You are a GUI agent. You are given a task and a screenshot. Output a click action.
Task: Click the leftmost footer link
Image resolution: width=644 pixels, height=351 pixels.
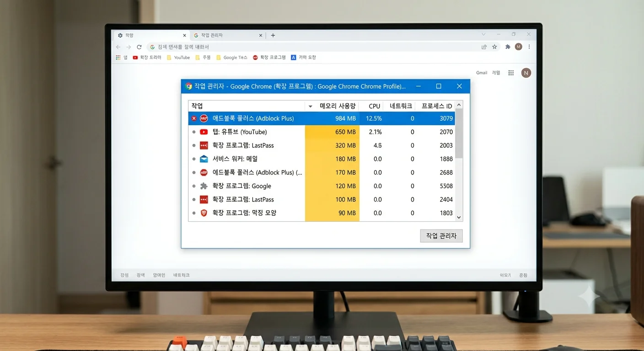pyautogui.click(x=124, y=275)
